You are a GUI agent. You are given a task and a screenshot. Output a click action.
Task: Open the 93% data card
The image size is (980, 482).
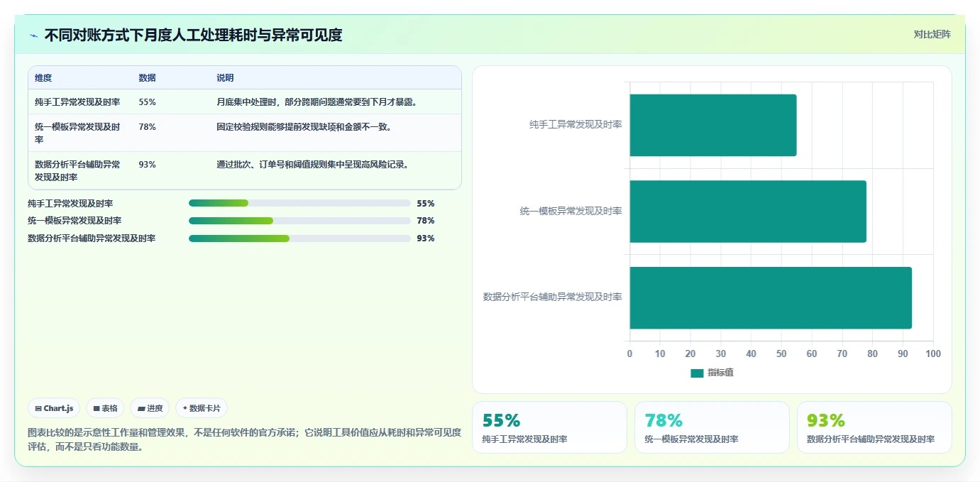pos(874,427)
